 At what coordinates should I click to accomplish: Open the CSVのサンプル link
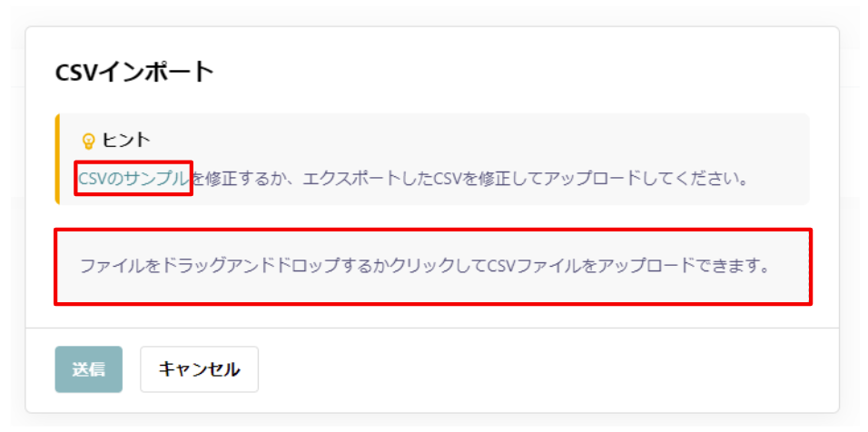(x=133, y=179)
